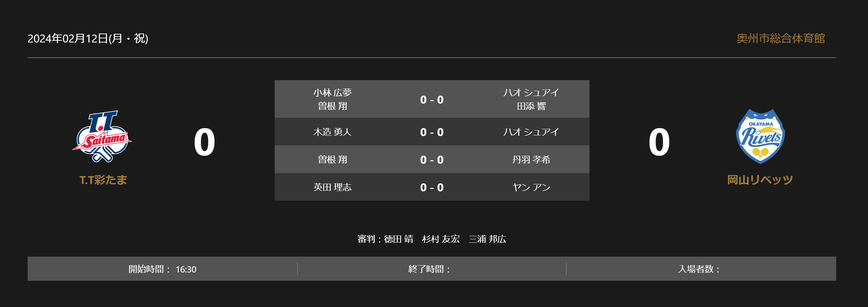Viewport: 868px width, 307px height.
Task: Open the 岡山リベッツ team name link
Action: point(760,180)
